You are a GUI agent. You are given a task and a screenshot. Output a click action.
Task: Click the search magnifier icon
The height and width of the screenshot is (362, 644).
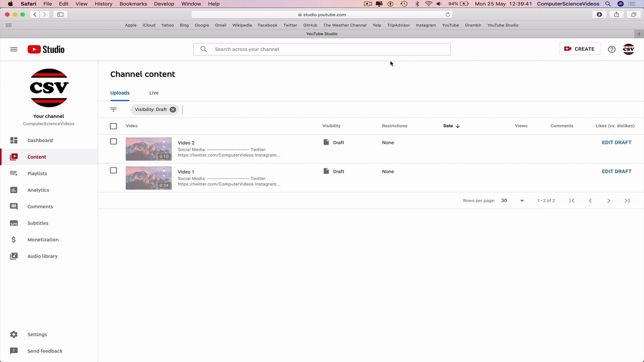tap(204, 49)
